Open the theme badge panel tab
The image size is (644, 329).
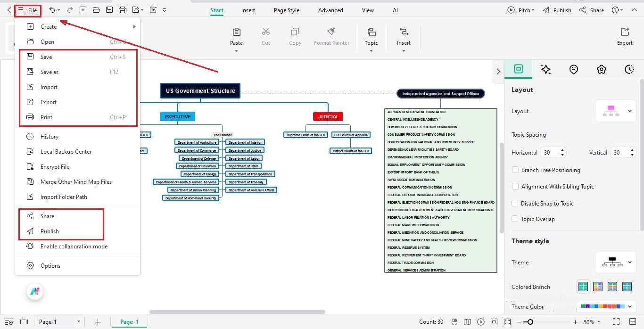tap(601, 69)
